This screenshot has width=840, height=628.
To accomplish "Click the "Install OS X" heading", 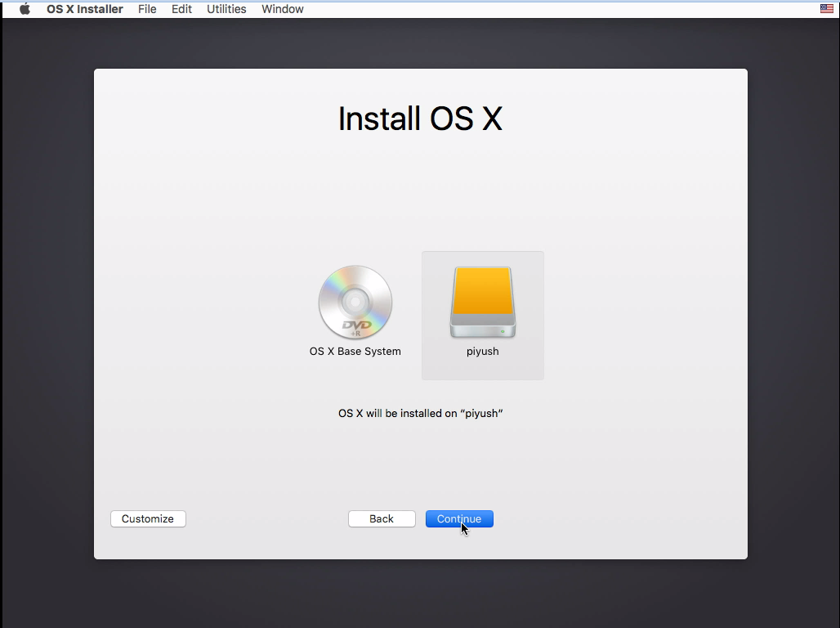I will (421, 119).
